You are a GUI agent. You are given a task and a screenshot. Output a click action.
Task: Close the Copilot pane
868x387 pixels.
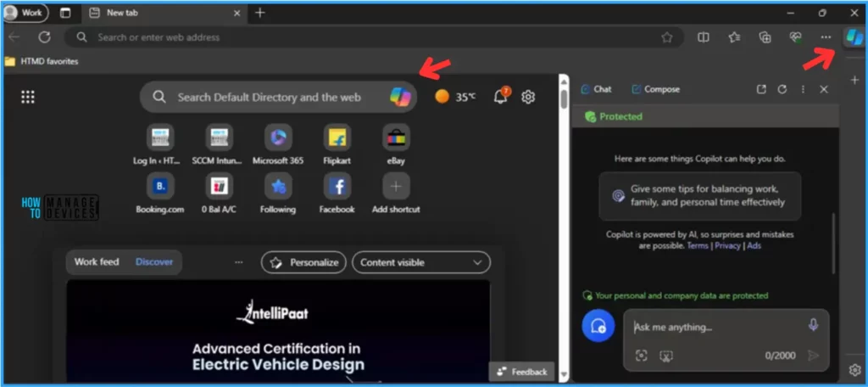click(824, 89)
